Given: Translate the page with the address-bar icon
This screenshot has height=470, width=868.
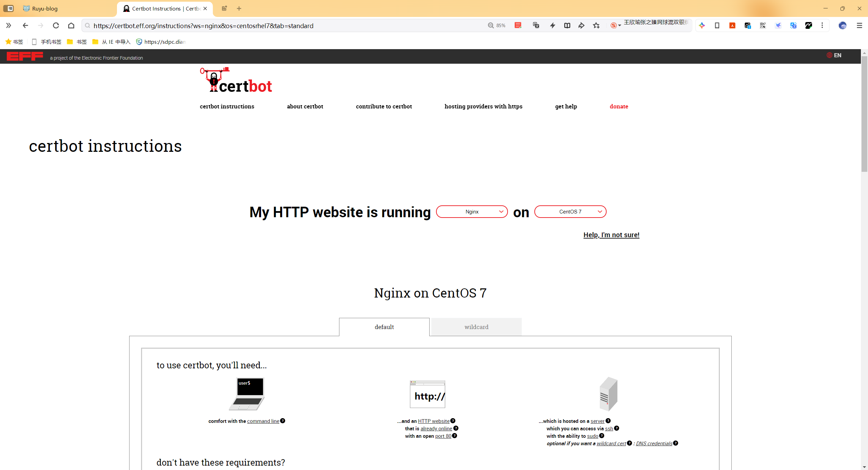Looking at the screenshot, I should point(536,25).
